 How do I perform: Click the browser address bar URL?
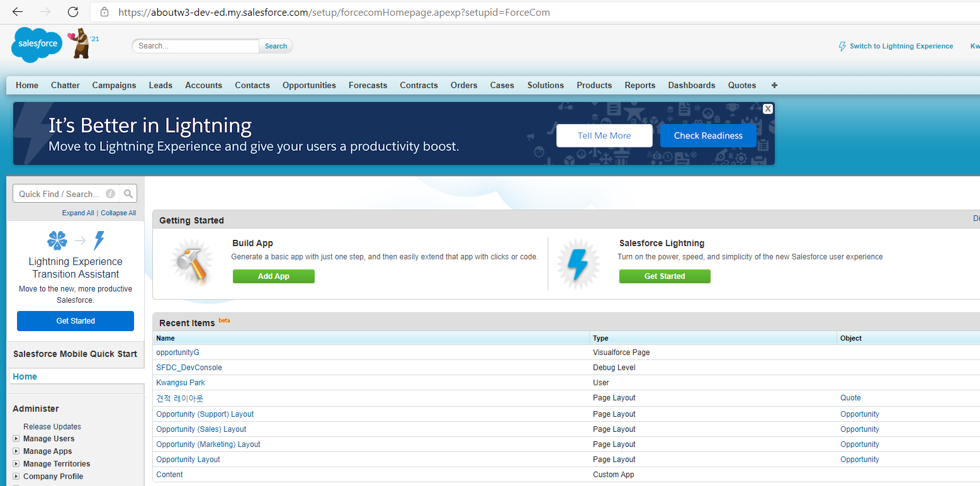tap(334, 12)
